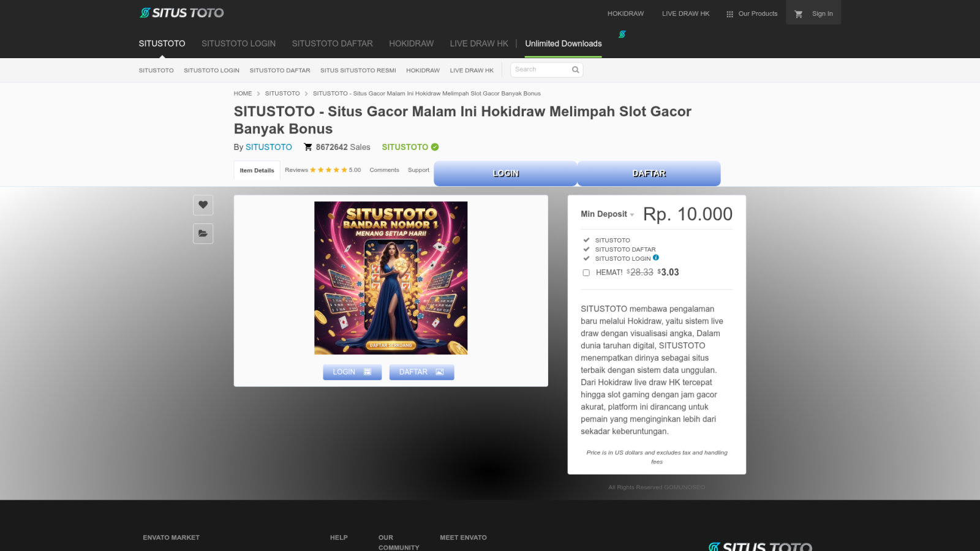This screenshot has width=980, height=551.
Task: Click the MEET ENVATO footer heading
Action: 463,538
